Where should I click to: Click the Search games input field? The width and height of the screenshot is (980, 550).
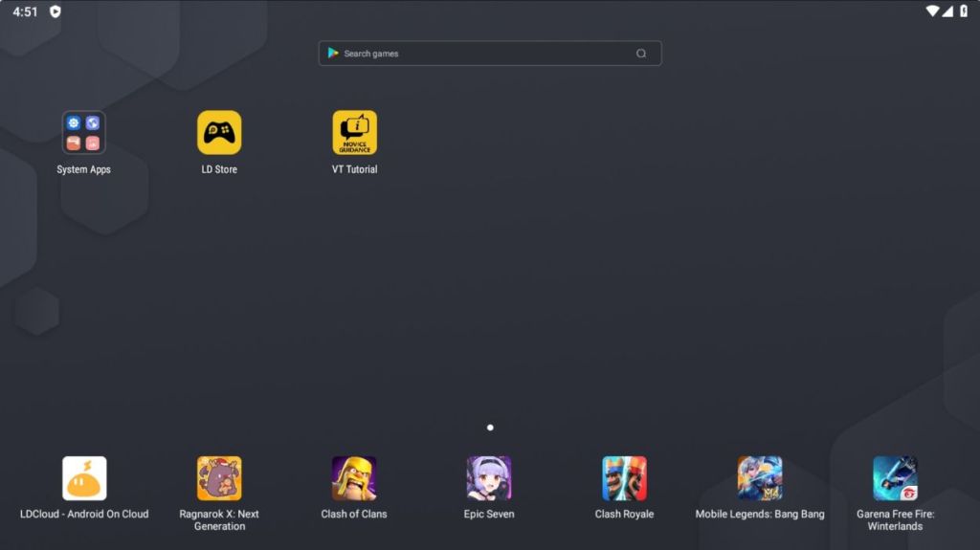pos(490,54)
